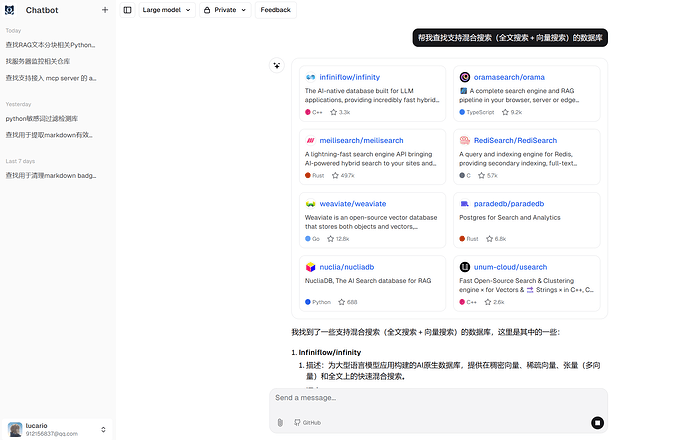The image size is (690, 440).
Task: Stop generation with the stop button
Action: tap(597, 423)
